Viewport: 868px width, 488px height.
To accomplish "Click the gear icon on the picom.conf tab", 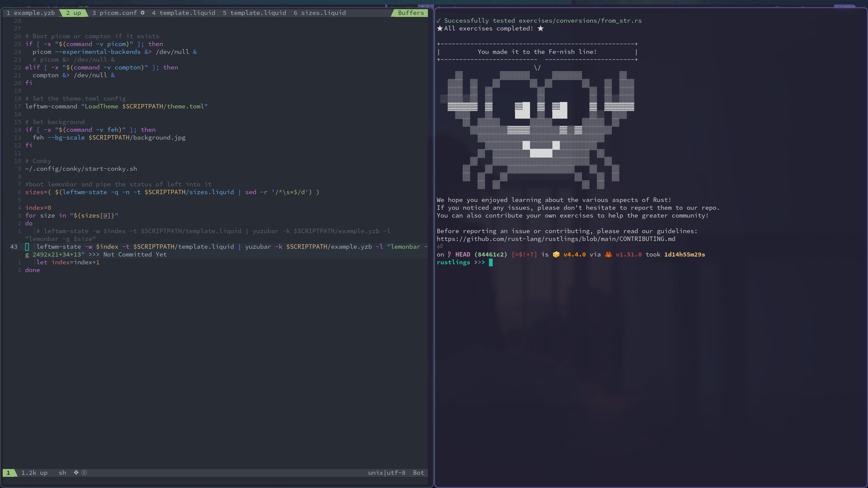I will (143, 13).
